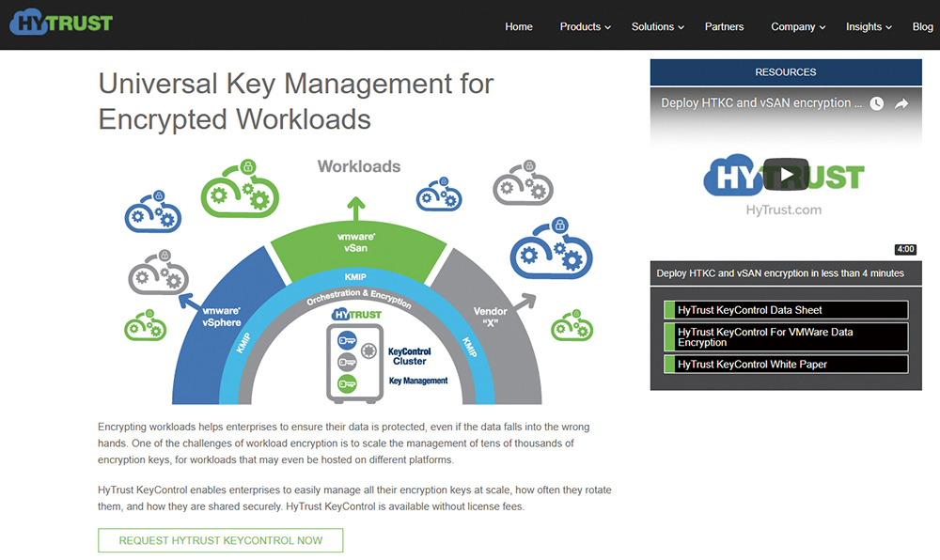Expand the Insights dropdown chevron
Screen dimensions: 940x560
tap(889, 27)
